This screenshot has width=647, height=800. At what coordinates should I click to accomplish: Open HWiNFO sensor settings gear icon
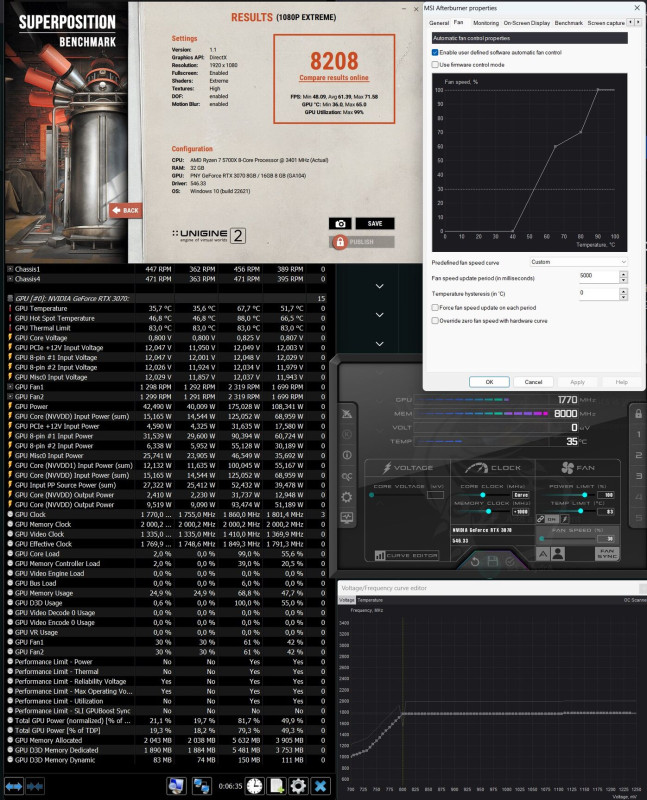point(298,786)
